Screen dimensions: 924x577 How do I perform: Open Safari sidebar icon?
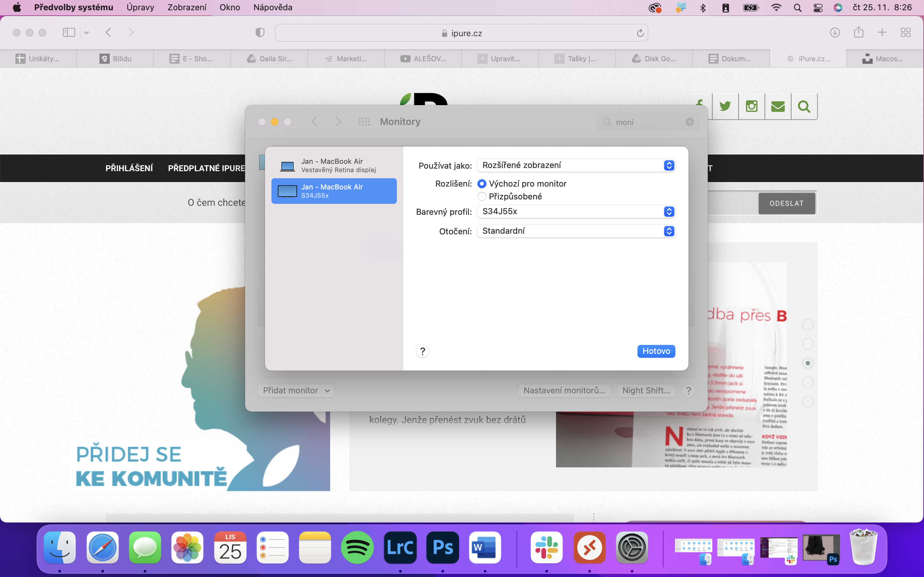coord(69,32)
